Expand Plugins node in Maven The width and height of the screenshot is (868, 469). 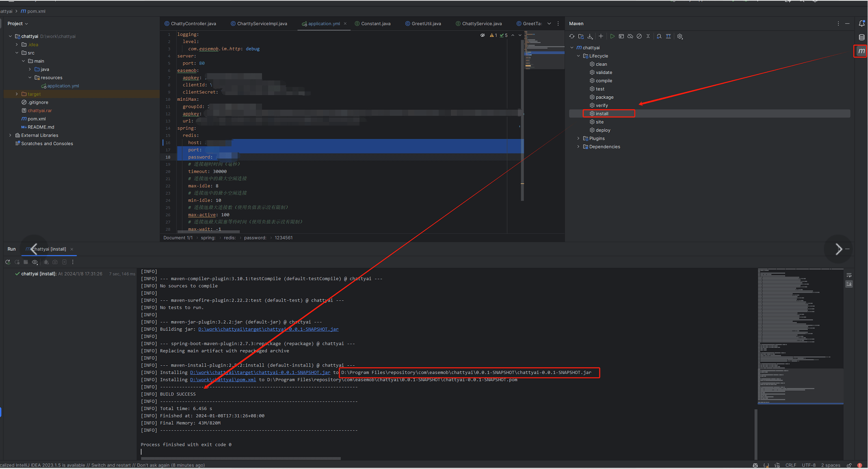pos(578,139)
